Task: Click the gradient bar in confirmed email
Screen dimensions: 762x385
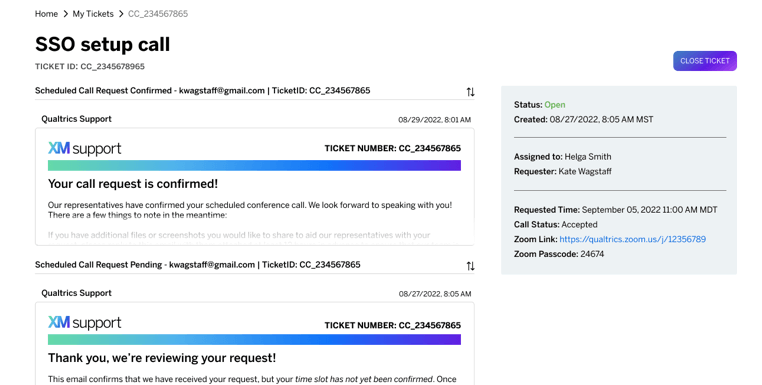Action: coord(254,166)
